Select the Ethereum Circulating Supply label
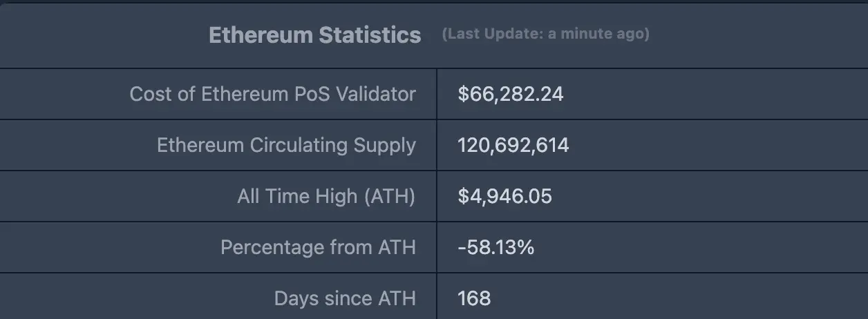The width and height of the screenshot is (868, 319). 286,145
